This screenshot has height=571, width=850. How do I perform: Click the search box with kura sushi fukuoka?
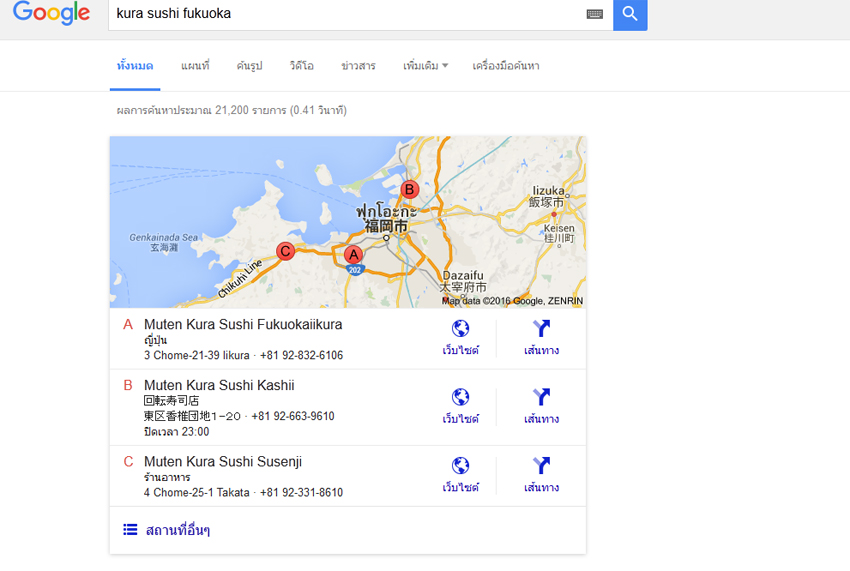tap(340, 14)
